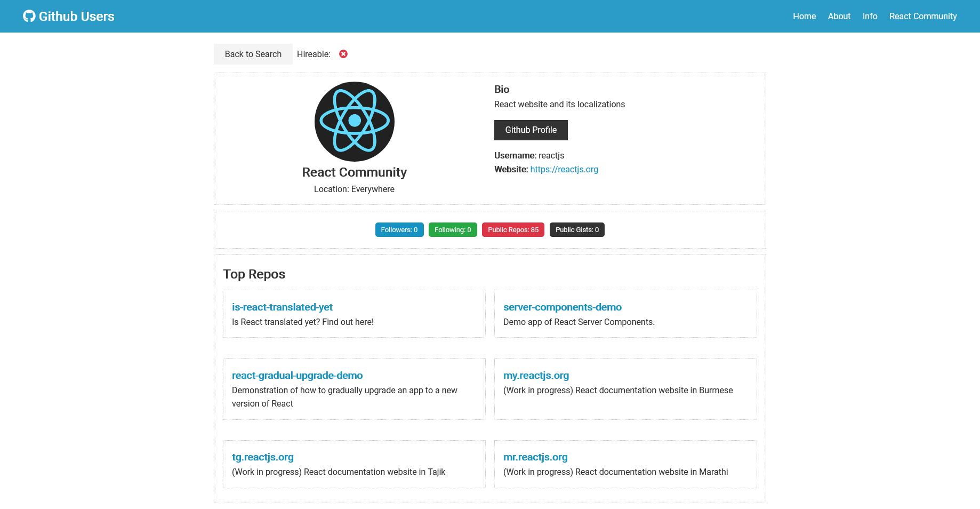Open the is-react-translated-yet repository

(x=282, y=307)
